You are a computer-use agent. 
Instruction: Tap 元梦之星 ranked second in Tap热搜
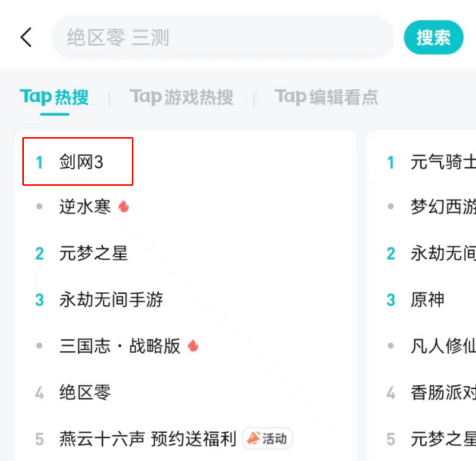coord(93,254)
